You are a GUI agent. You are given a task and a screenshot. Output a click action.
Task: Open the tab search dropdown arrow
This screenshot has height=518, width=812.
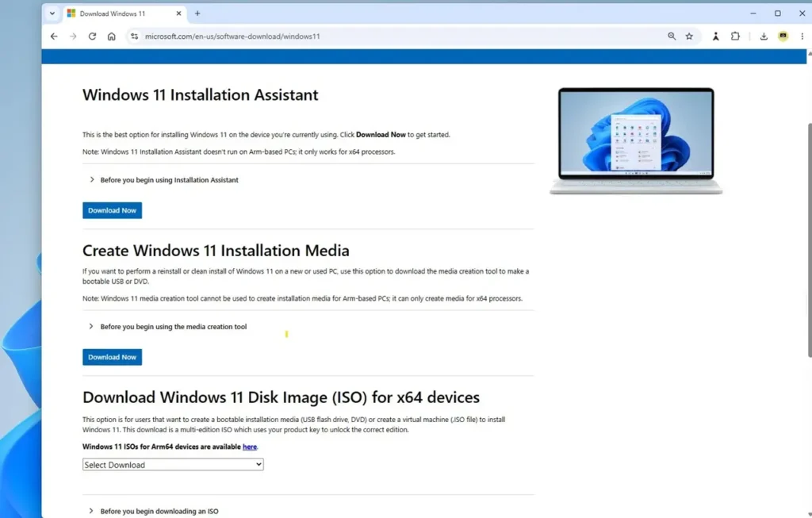click(x=52, y=13)
